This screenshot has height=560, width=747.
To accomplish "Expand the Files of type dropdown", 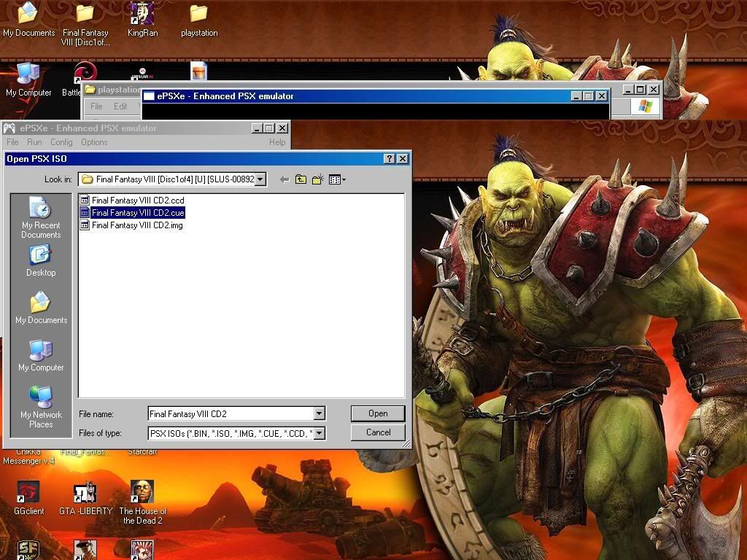I will tap(319, 433).
